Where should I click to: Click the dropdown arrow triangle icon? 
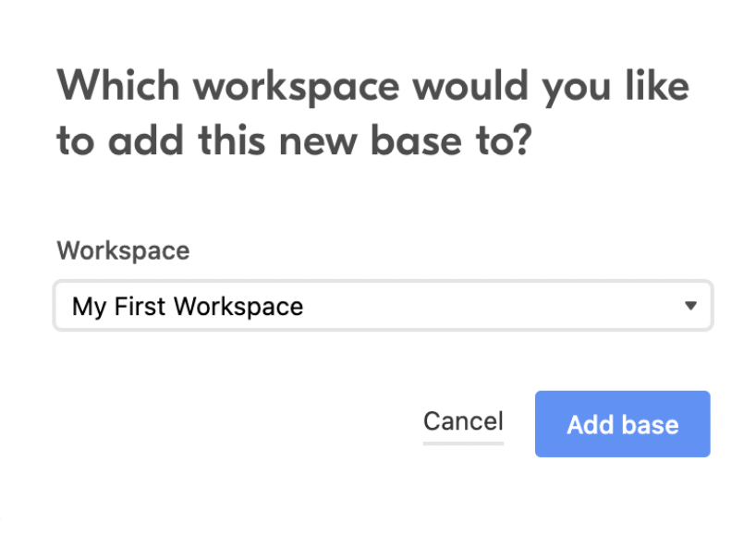click(690, 306)
